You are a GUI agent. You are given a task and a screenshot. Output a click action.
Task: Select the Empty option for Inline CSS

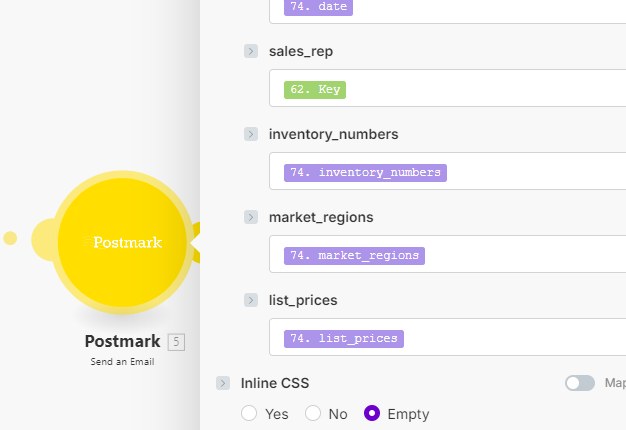[372, 413]
